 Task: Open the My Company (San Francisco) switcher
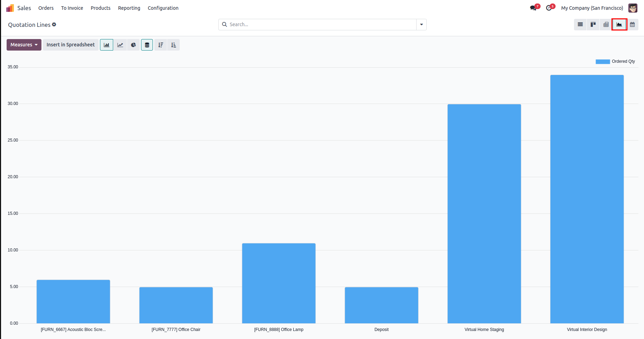point(592,8)
